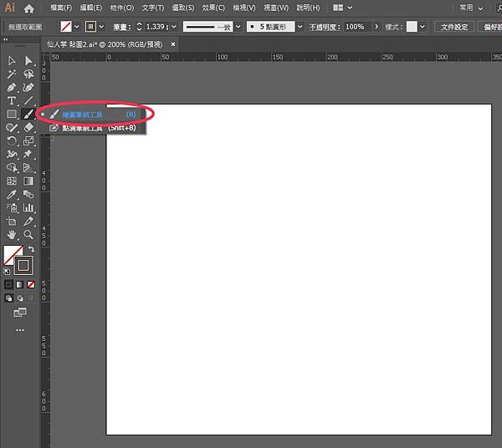Select the Magic Wand tool
This screenshot has width=502, height=448.
[12, 74]
